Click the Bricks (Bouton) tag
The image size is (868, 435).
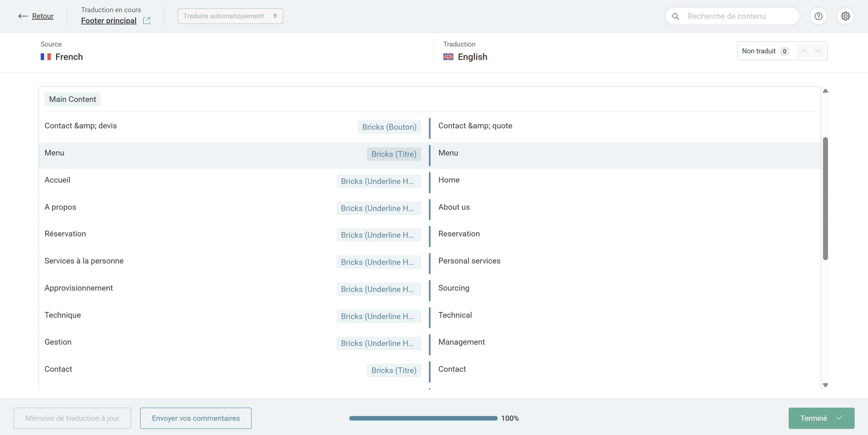coord(389,127)
